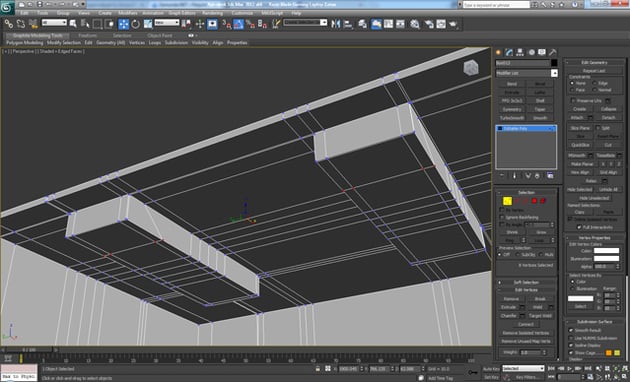Open the Schematic View
The image size is (630, 382).
click(x=401, y=24)
